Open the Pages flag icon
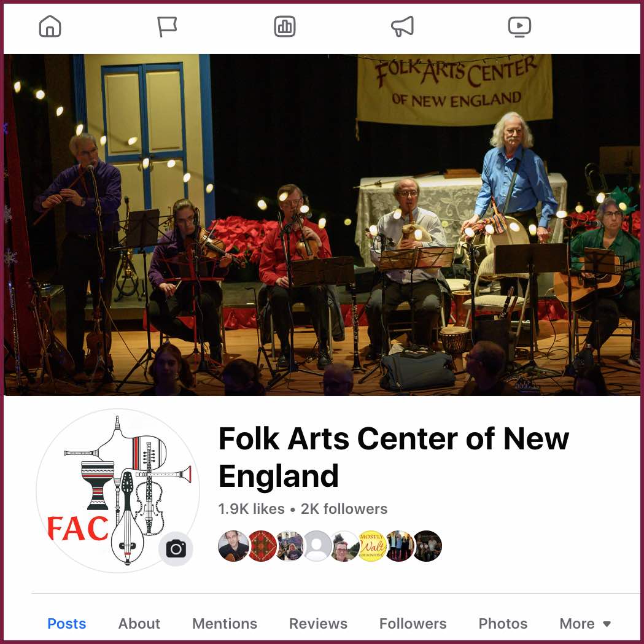This screenshot has width=644, height=644. (x=167, y=26)
